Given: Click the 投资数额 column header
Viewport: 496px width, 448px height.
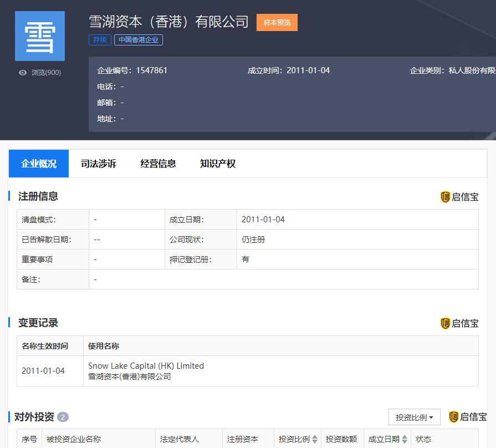Looking at the screenshot, I should [341, 439].
